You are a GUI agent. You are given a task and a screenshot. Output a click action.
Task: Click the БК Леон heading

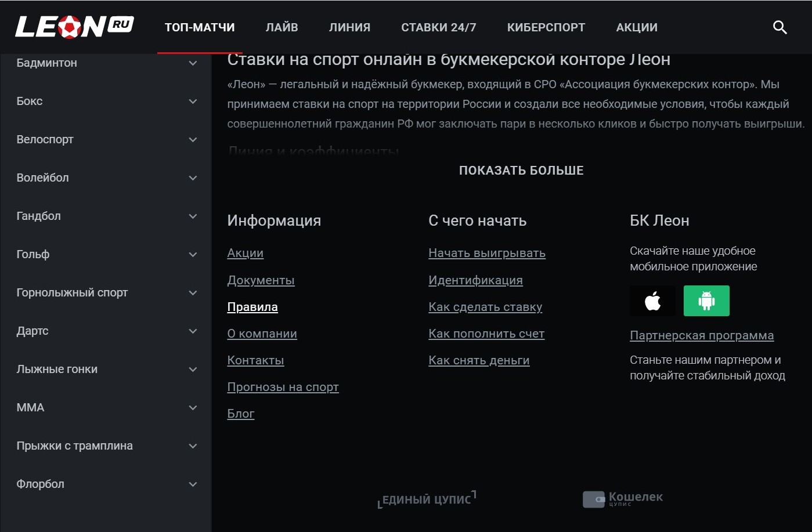[660, 220]
